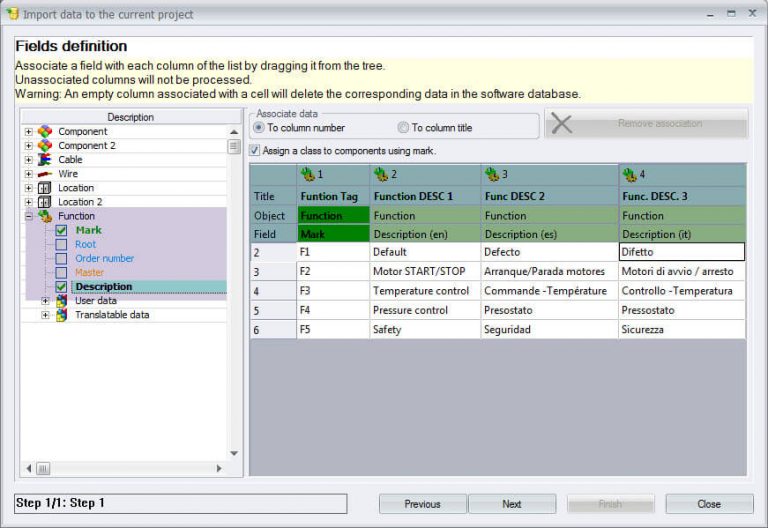Expand the Component 2 tree node

click(x=28, y=146)
